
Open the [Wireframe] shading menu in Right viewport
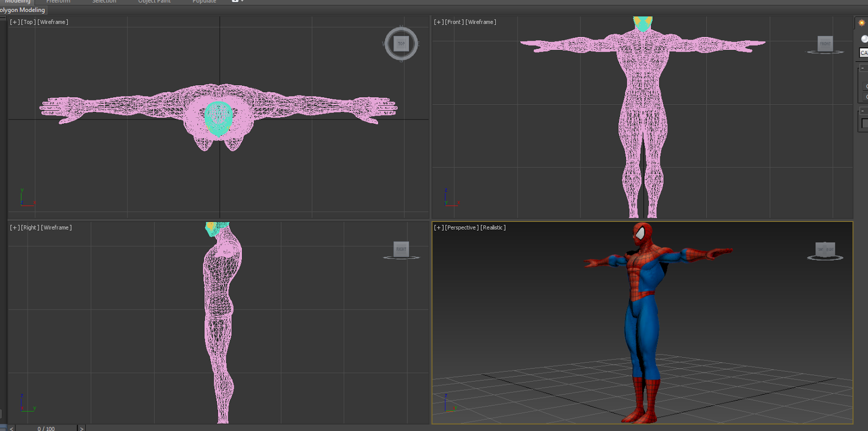click(x=56, y=228)
